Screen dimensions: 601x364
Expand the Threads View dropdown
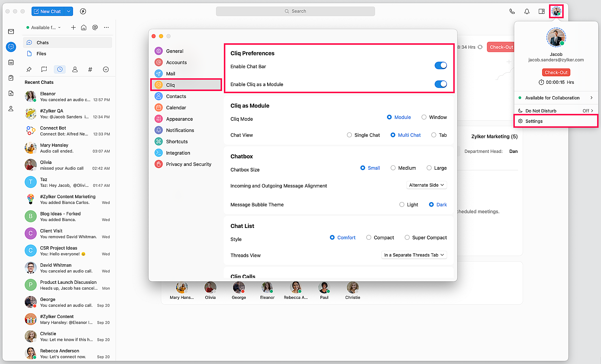414,255
